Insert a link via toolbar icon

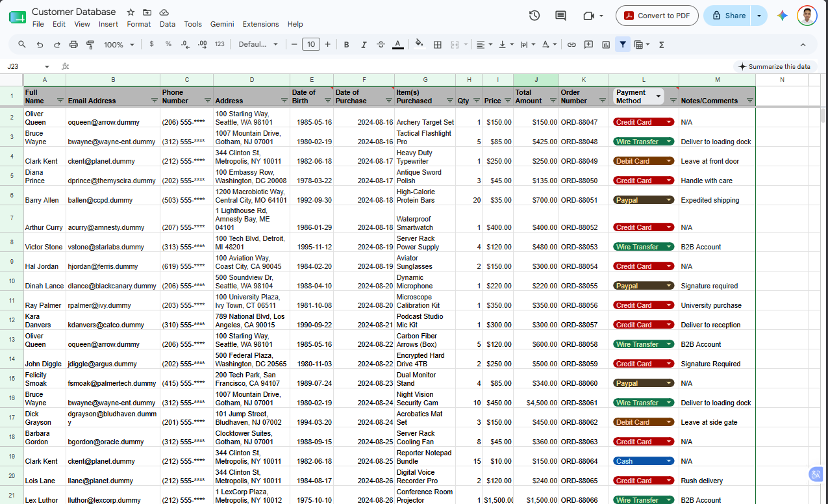tap(571, 44)
